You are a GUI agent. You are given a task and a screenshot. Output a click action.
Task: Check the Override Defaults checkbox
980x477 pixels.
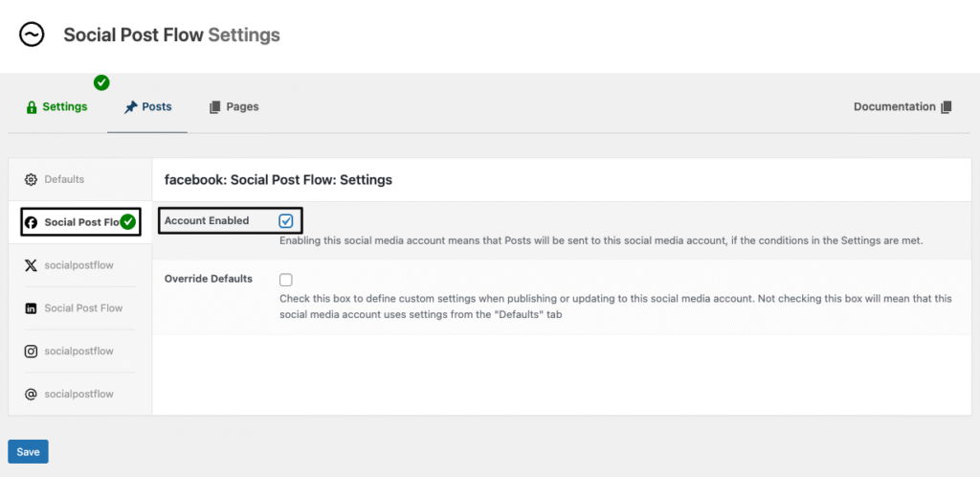pos(286,280)
